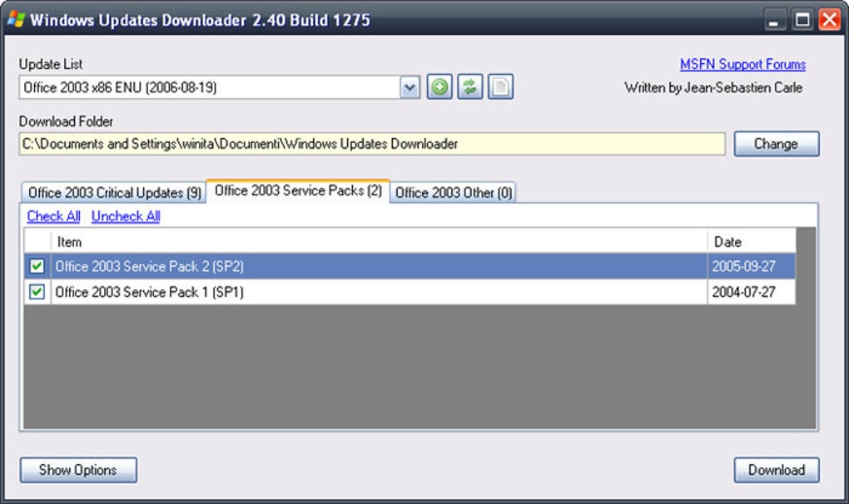Click the Change folder button
The height and width of the screenshot is (504, 849).
(x=777, y=144)
